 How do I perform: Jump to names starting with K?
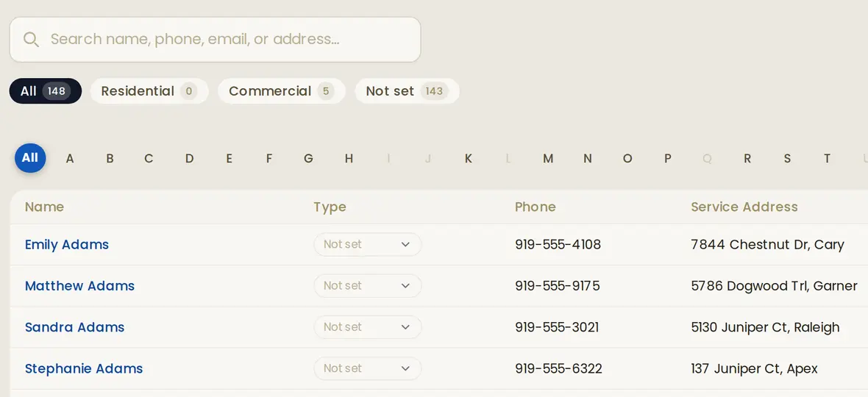pos(469,159)
